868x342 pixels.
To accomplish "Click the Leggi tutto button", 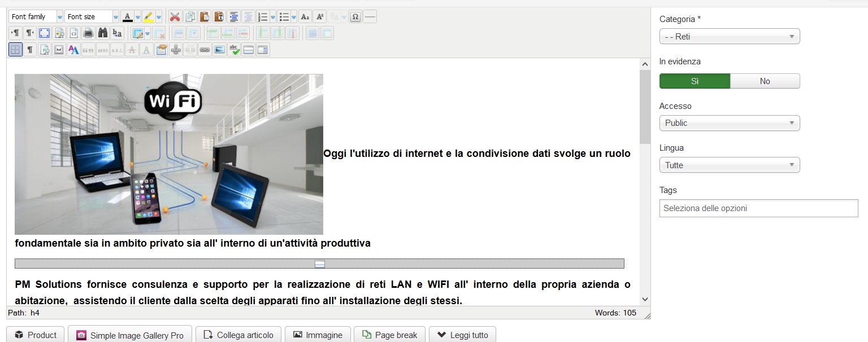I will point(462,335).
